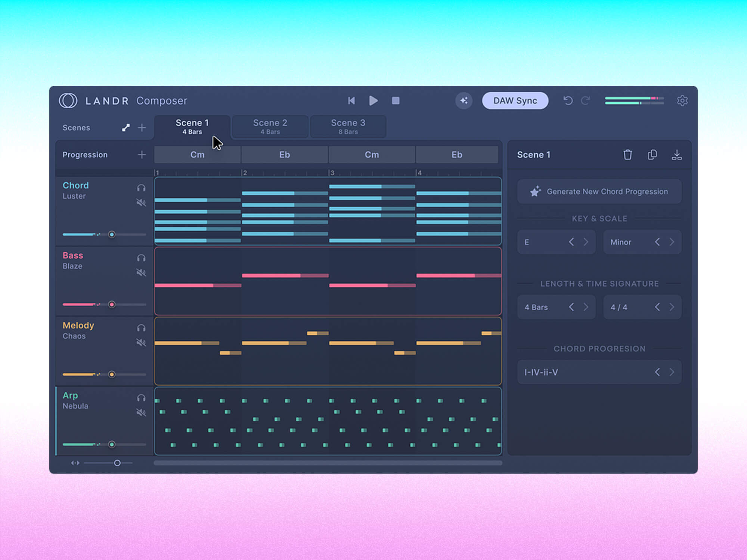Open the Scene 3 tab

click(x=348, y=127)
